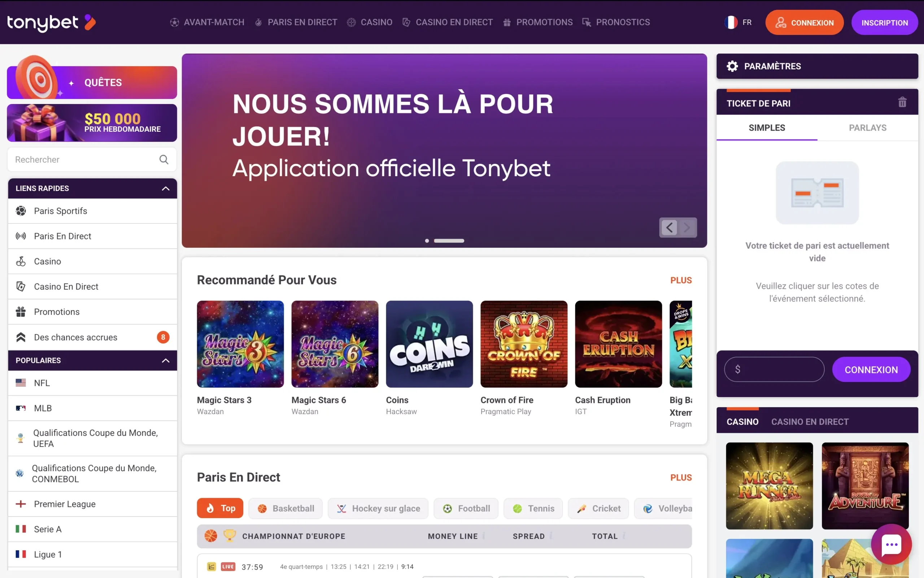The height and width of the screenshot is (578, 924).
Task: Collapse the Liens Rapides section
Action: point(165,188)
